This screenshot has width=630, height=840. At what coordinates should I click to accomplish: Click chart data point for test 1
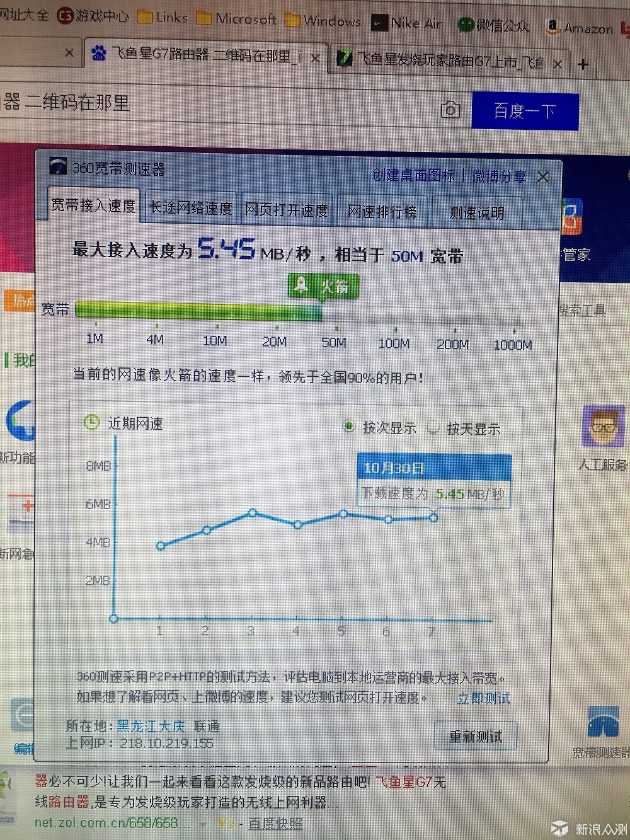tap(161, 546)
